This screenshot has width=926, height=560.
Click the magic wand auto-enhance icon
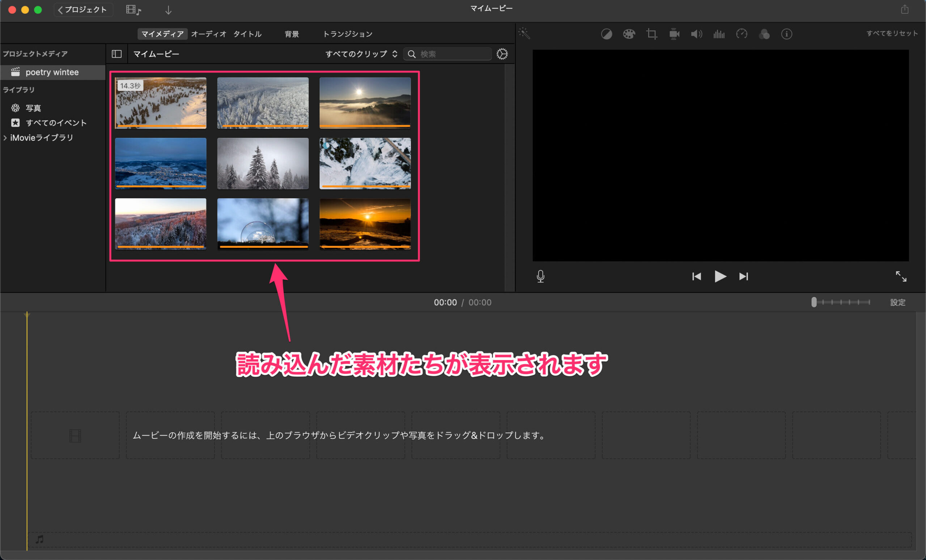click(x=524, y=33)
